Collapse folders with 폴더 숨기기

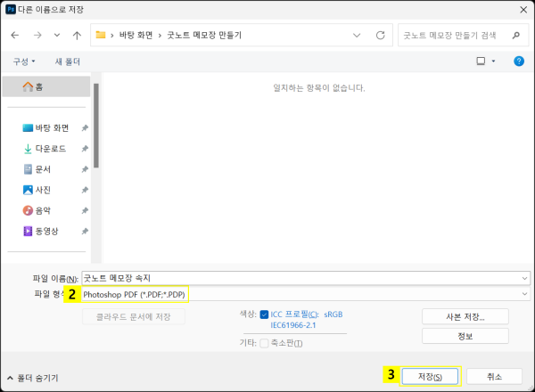pyautogui.click(x=33, y=378)
